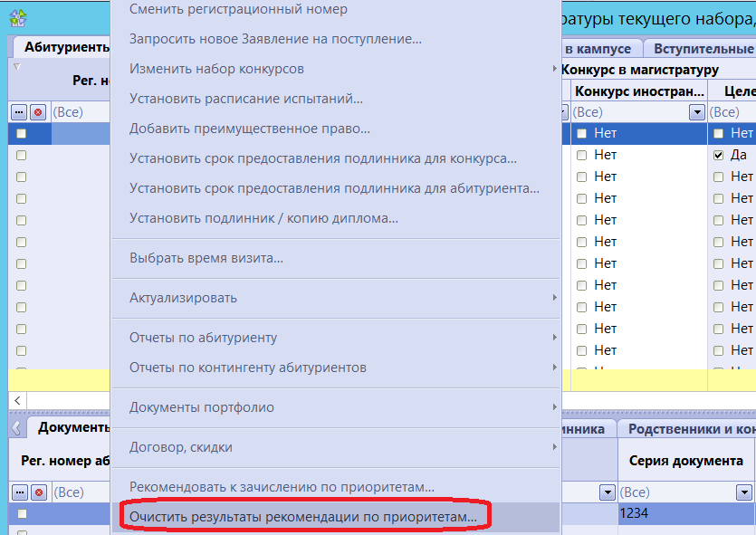
Task: Choose 'Очистить результаты рекомендации по приоритетам'
Action: pyautogui.click(x=302, y=516)
